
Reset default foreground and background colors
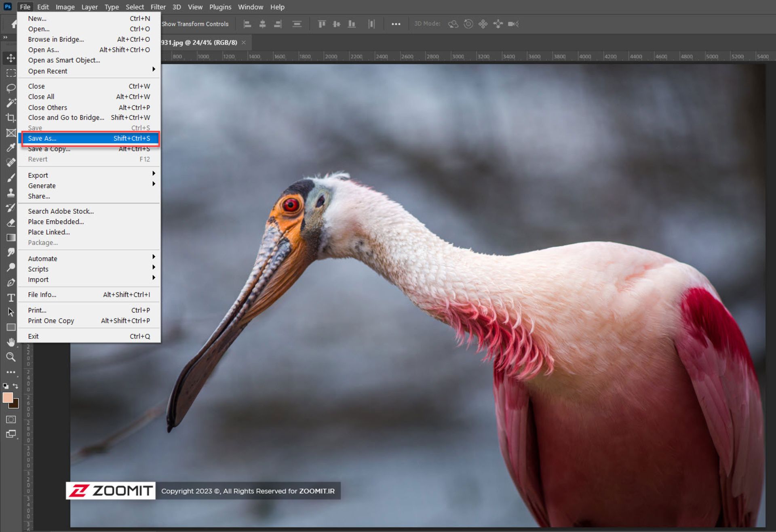point(6,386)
